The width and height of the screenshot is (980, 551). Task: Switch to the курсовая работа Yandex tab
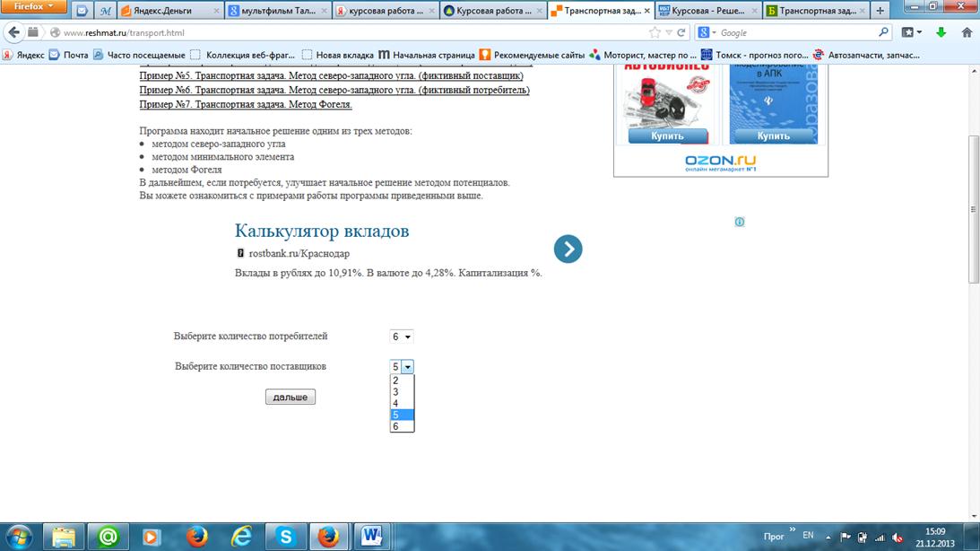pyautogui.click(x=386, y=11)
